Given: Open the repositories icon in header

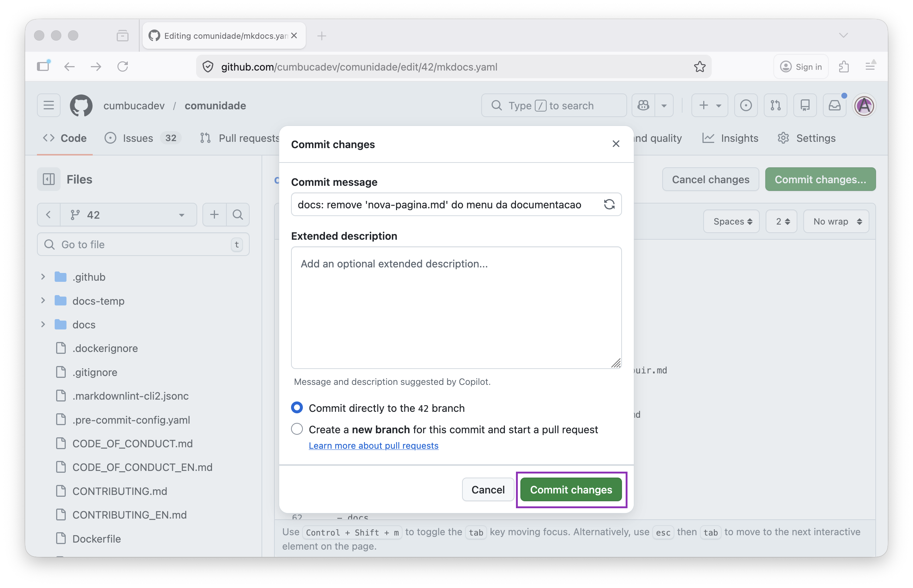Looking at the screenshot, I should [x=805, y=105].
